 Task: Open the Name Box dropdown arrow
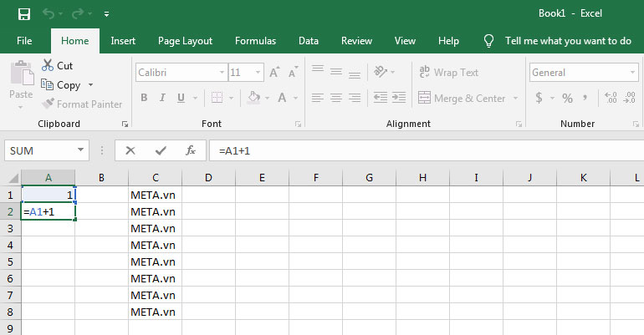point(80,150)
